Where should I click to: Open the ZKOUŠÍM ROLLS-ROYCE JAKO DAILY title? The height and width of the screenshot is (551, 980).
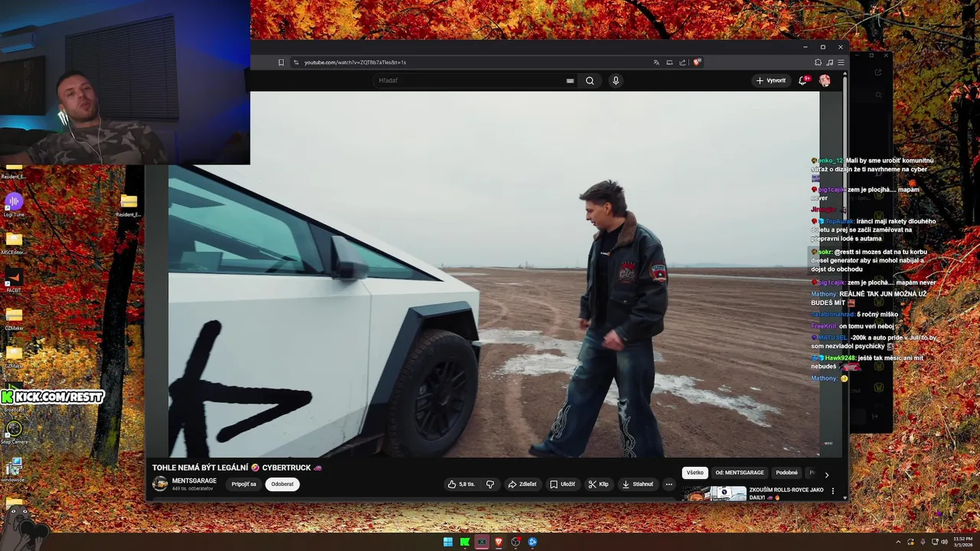point(786,493)
